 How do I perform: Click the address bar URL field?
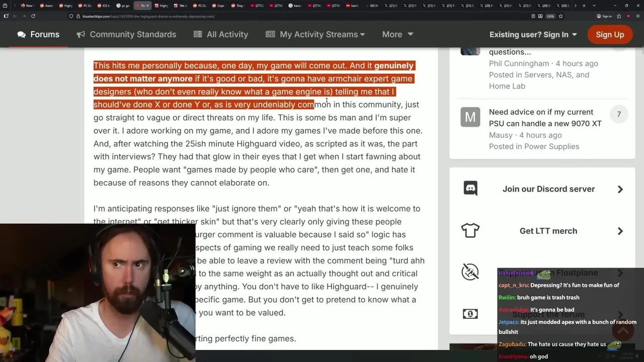(x=297, y=16)
